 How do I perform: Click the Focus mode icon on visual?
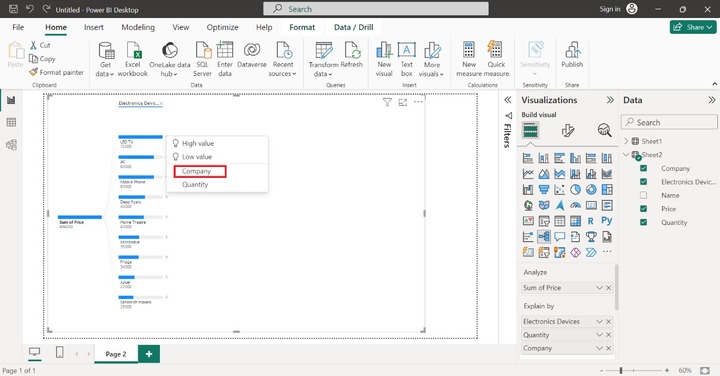(403, 102)
